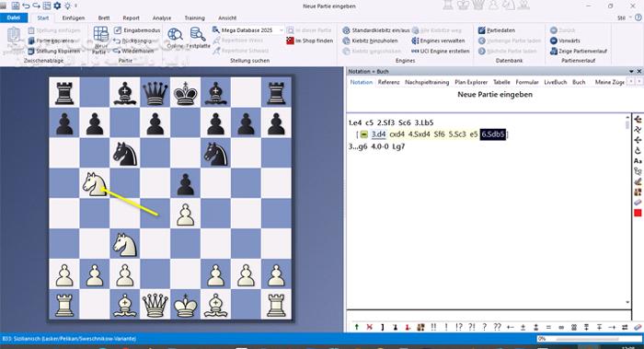This screenshot has height=349, width=644.
Task: Switch to the Report ribbon tab
Action: (x=131, y=17)
